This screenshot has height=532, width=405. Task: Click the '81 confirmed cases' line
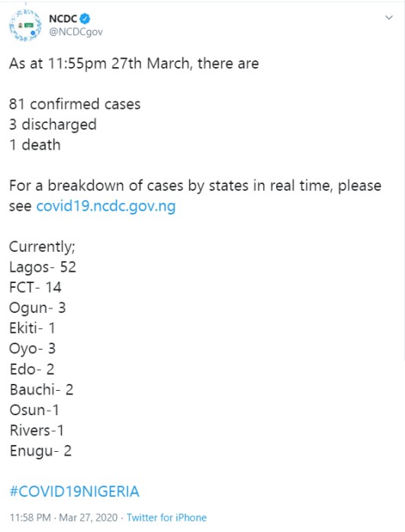[75, 104]
